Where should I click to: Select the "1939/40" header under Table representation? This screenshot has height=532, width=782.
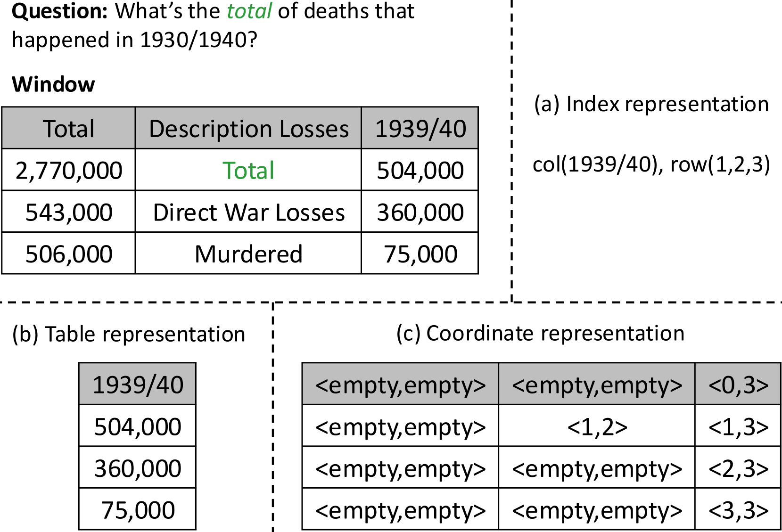pos(138,384)
